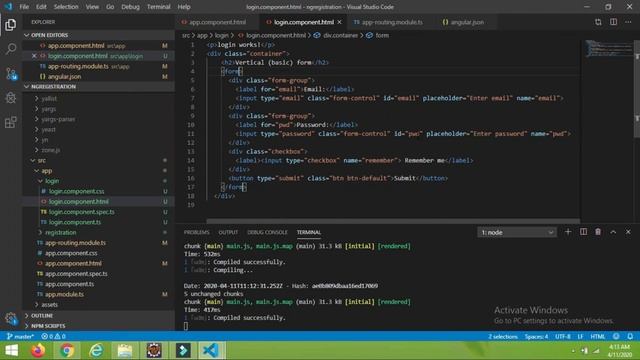This screenshot has width=640, height=360.
Task: Select Visual Studio Code taskbar icon
Action: [x=211, y=351]
